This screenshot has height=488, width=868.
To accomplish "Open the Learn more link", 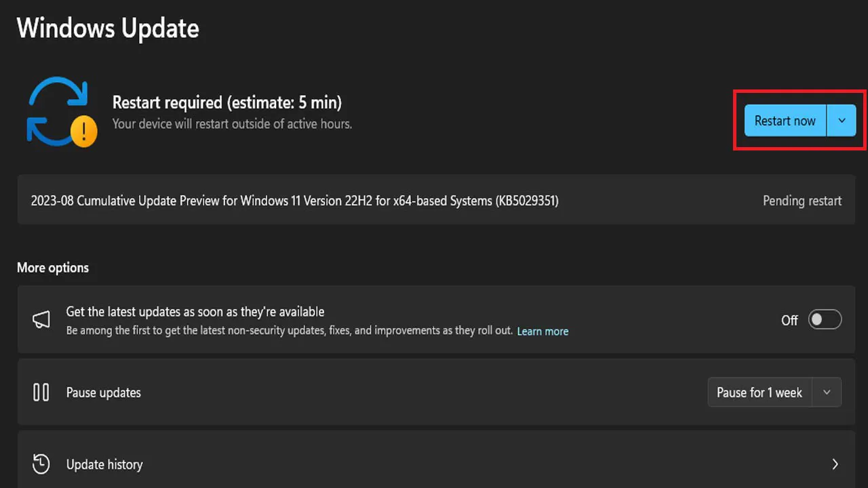I will [x=542, y=331].
